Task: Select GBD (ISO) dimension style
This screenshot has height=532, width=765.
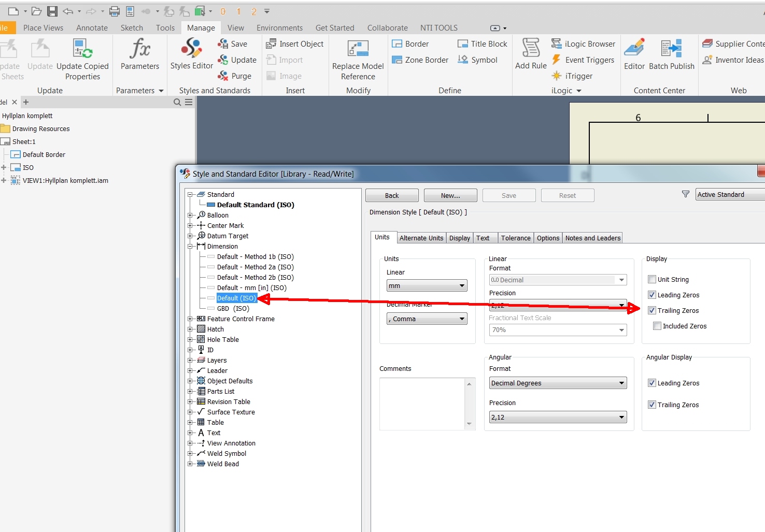Action: pyautogui.click(x=233, y=308)
